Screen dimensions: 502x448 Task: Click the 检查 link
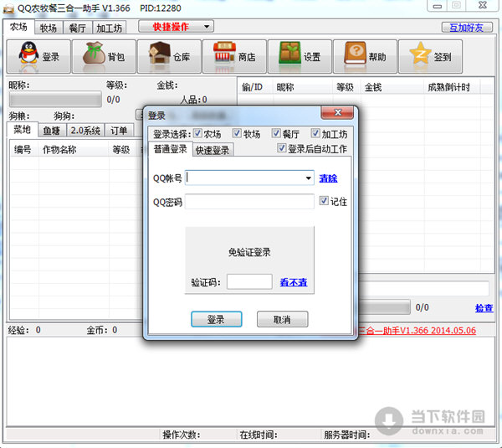[x=484, y=308]
